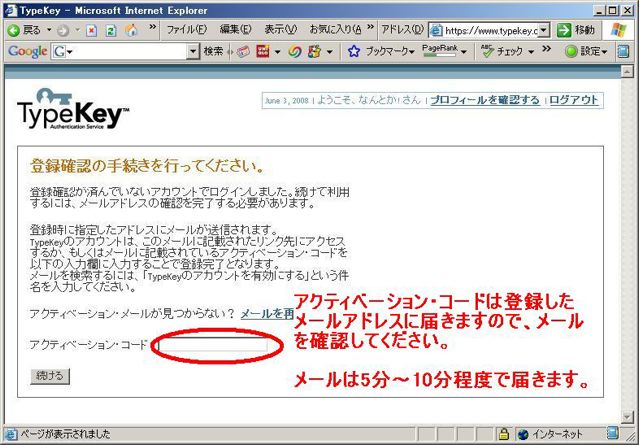Image resolution: width=639 pixels, height=445 pixels.
Task: Go to the home page icon
Action: pyautogui.click(x=131, y=30)
